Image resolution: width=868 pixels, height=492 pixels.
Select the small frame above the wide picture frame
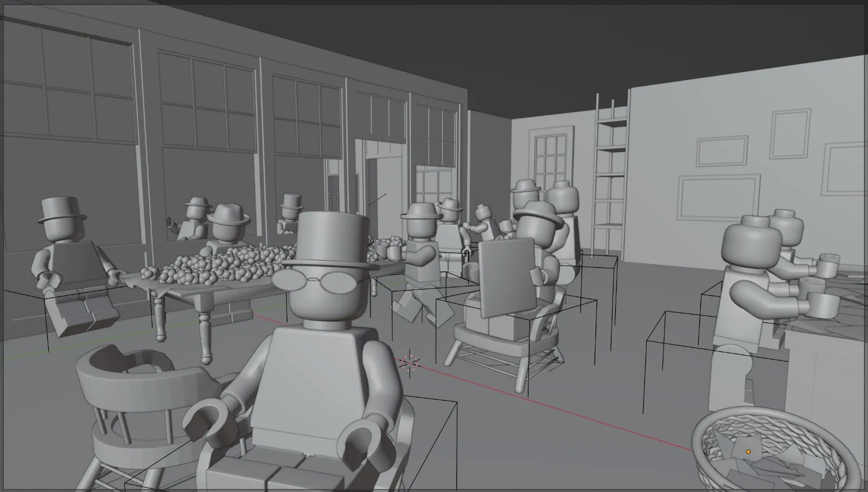pyautogui.click(x=722, y=151)
